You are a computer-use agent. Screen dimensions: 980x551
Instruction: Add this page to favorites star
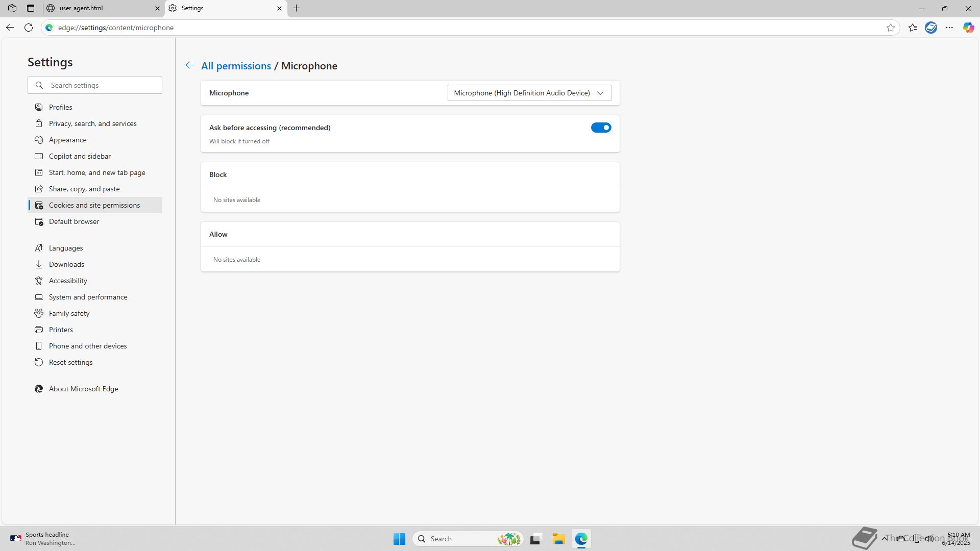point(890,28)
